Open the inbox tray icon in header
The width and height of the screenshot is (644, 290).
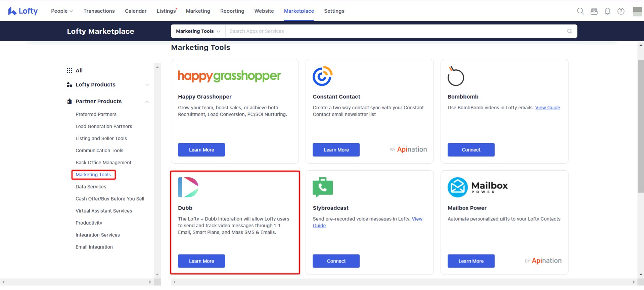click(x=594, y=11)
